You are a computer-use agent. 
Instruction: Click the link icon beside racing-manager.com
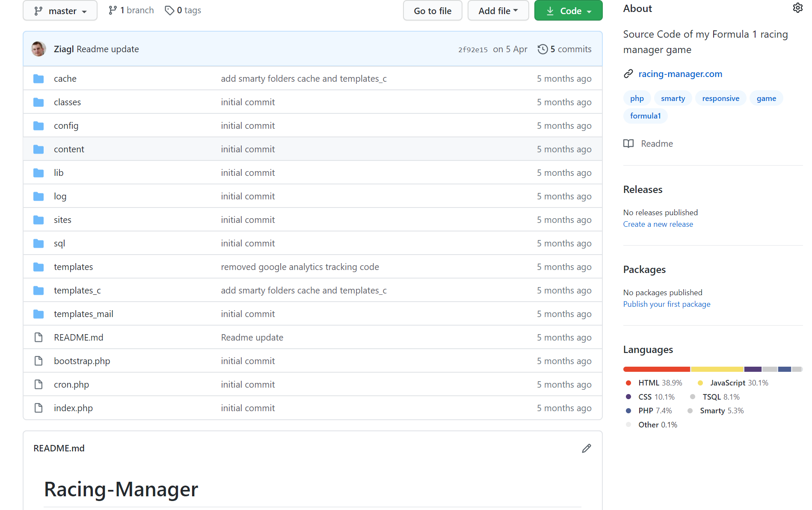pyautogui.click(x=628, y=74)
